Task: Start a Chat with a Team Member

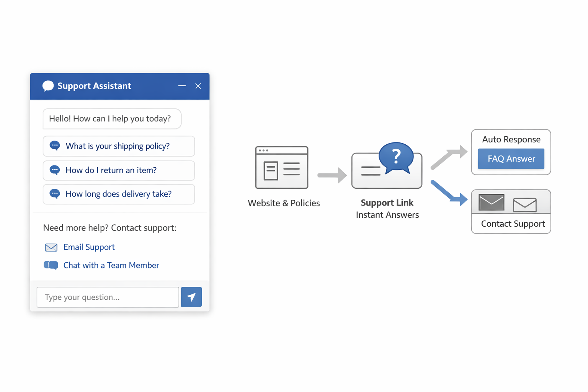Action: point(111,265)
